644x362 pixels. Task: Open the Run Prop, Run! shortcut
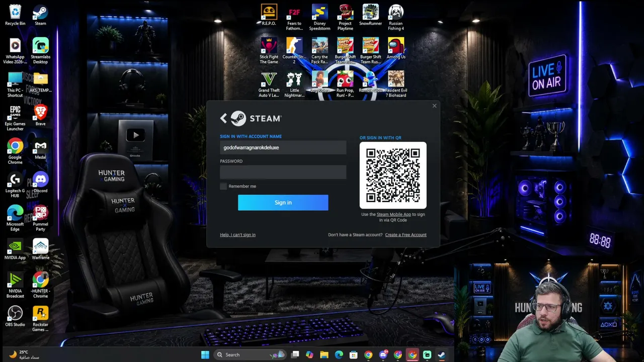point(345,84)
